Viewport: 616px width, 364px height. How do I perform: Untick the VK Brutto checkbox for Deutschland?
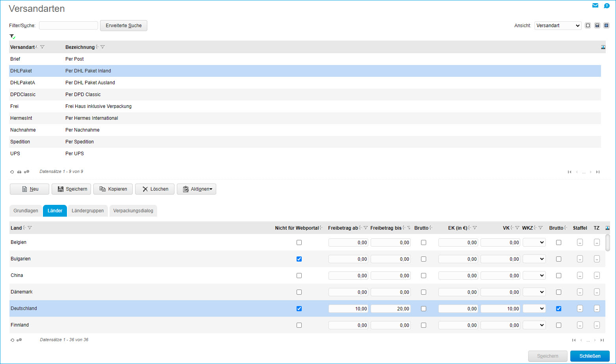coord(558,308)
